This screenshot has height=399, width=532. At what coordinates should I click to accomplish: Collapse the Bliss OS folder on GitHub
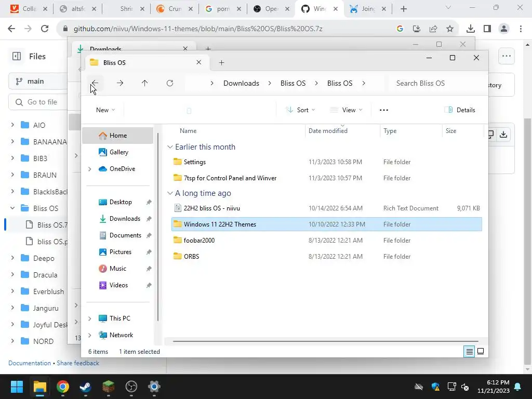point(12,208)
